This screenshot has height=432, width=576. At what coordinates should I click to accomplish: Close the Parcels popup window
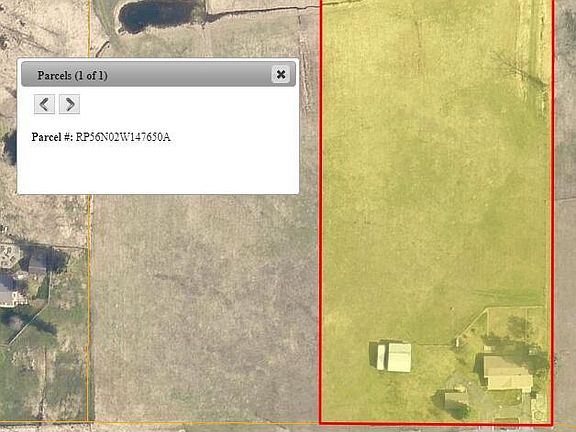click(281, 75)
